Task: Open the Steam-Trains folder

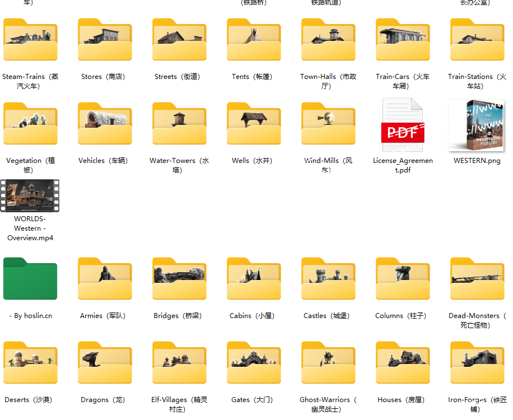Action: coord(30,41)
